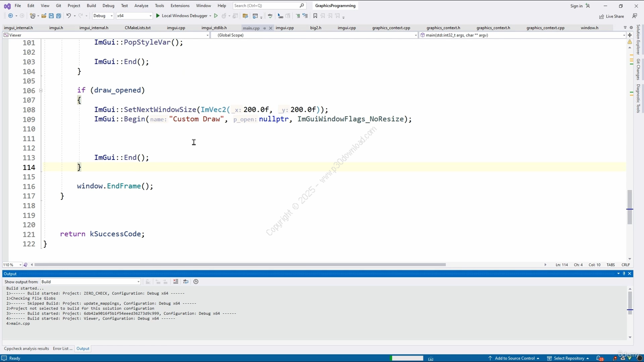Switch to the imgui_stdlib.h tab
Screen dimensions: 644x362
point(214,28)
